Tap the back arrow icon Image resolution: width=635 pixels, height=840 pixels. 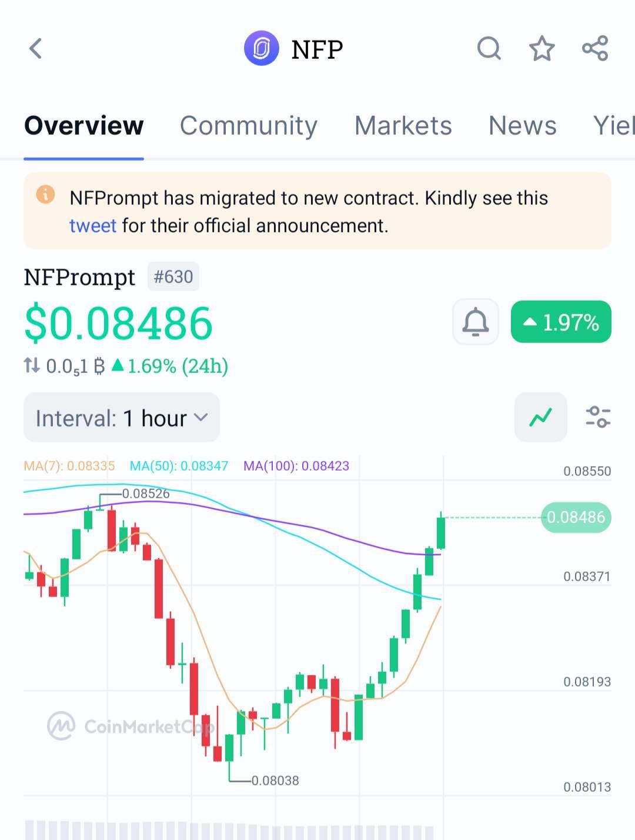click(x=36, y=49)
